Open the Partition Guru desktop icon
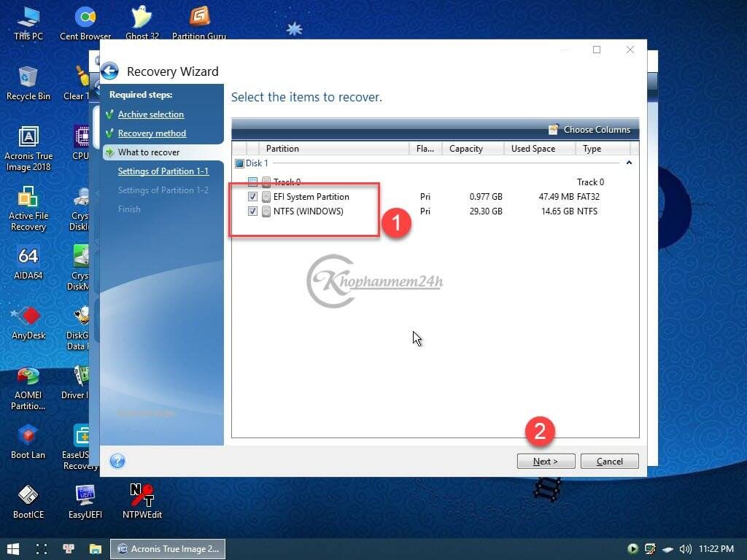Viewport: 747px width, 560px height. click(198, 22)
